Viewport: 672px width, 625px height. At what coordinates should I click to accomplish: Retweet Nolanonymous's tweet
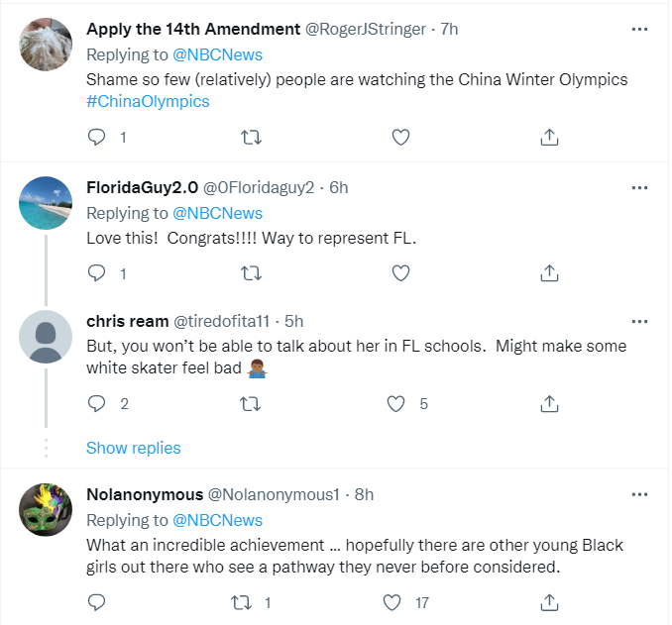click(241, 601)
